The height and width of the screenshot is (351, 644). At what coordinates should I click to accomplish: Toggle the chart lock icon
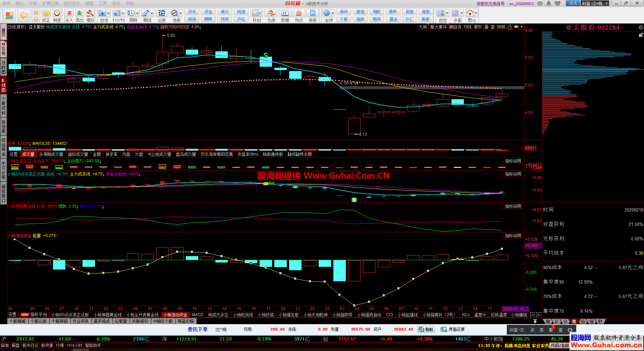pos(509,27)
